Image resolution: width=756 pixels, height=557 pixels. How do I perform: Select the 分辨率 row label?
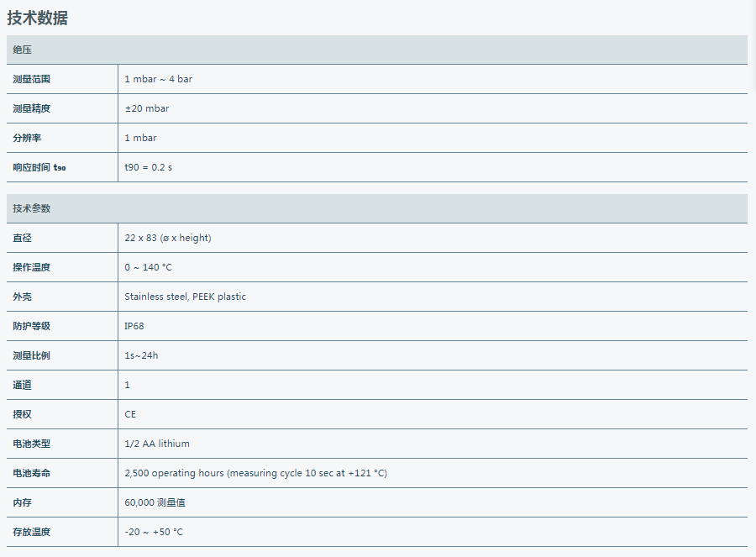(27, 138)
